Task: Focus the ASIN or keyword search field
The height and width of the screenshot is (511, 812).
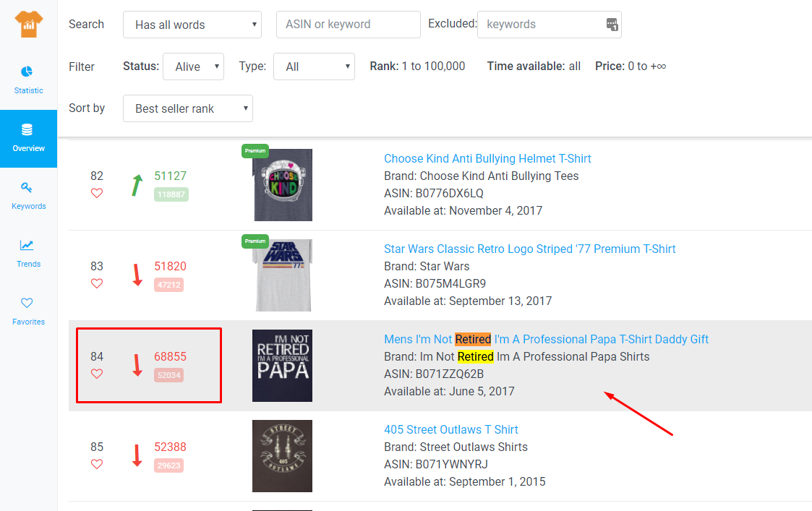Action: pos(348,25)
